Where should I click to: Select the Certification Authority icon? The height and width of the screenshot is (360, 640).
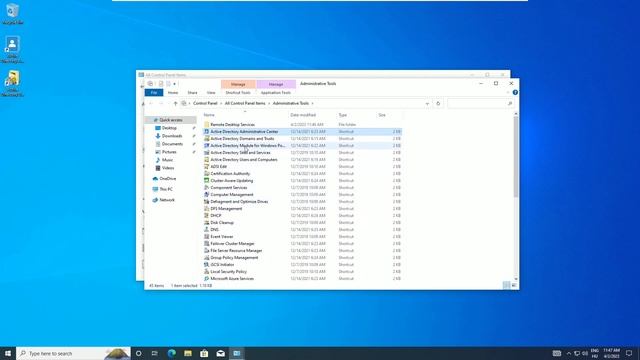[207, 173]
